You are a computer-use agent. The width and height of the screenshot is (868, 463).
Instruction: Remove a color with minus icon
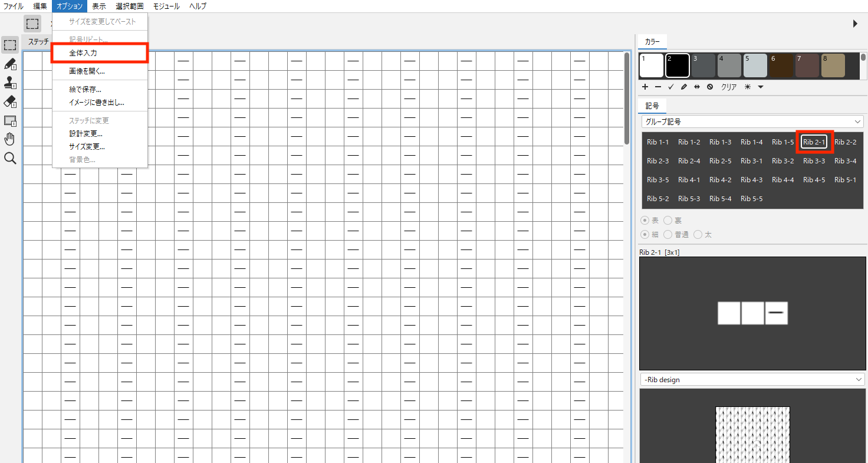click(658, 87)
